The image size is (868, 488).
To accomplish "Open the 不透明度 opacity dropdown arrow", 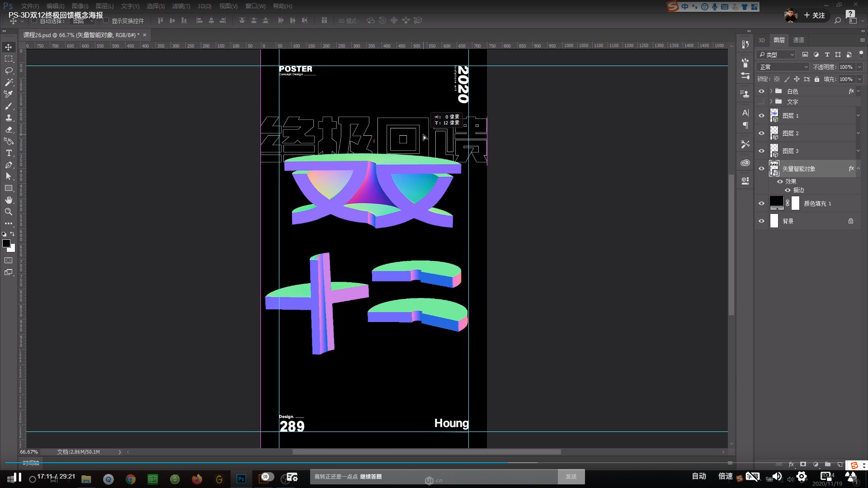I will point(859,67).
